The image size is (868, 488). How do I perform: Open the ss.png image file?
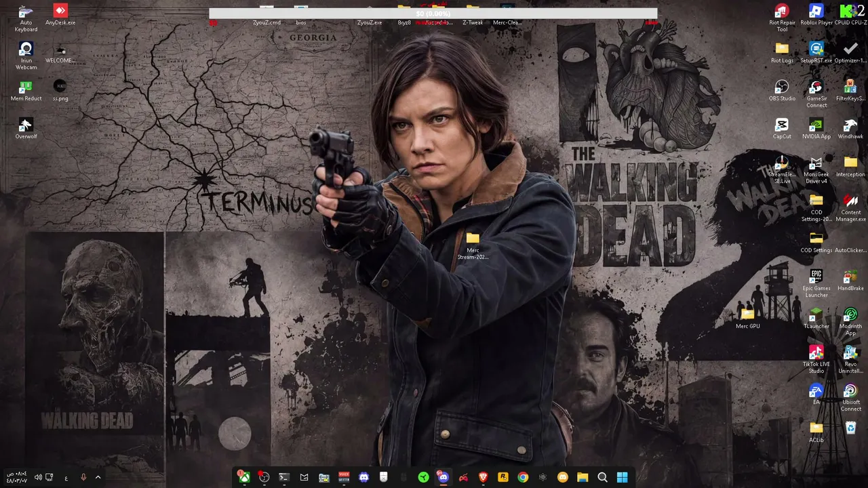coord(60,91)
